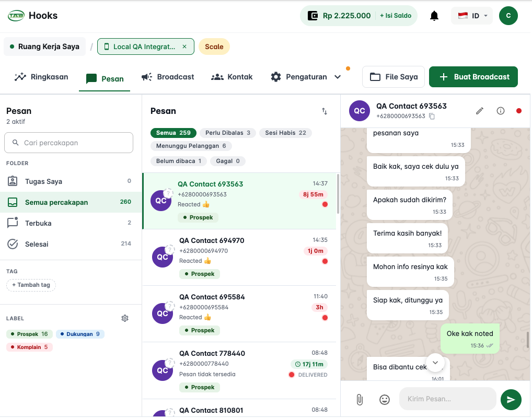The height and width of the screenshot is (418, 532).
Task: Toggle the Prospek 16 label filter
Action: (x=29, y=334)
